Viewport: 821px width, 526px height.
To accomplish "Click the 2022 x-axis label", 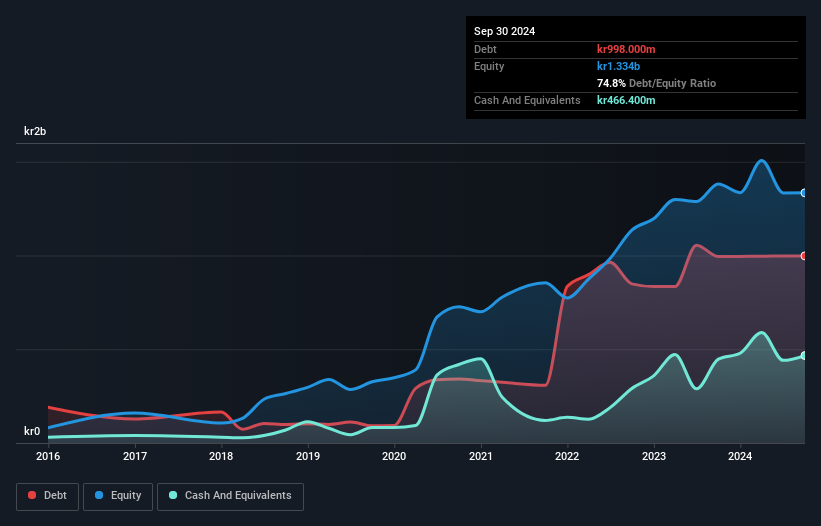I will pos(567,456).
